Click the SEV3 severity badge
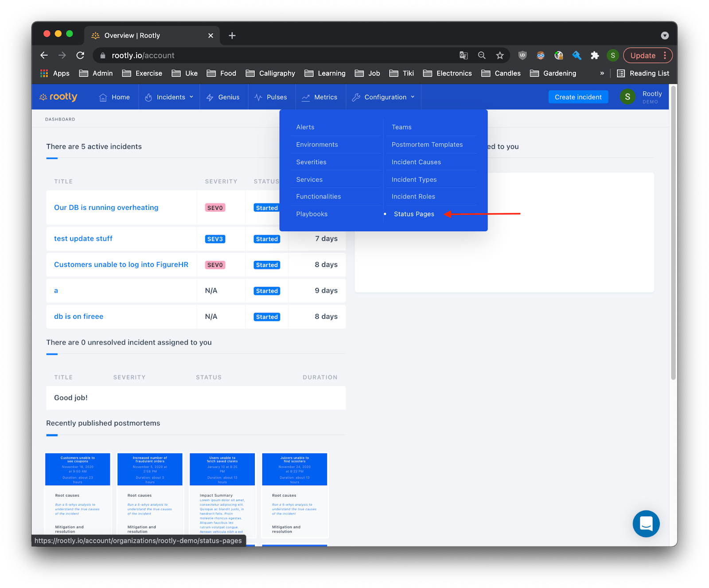The image size is (709, 588). (x=215, y=239)
